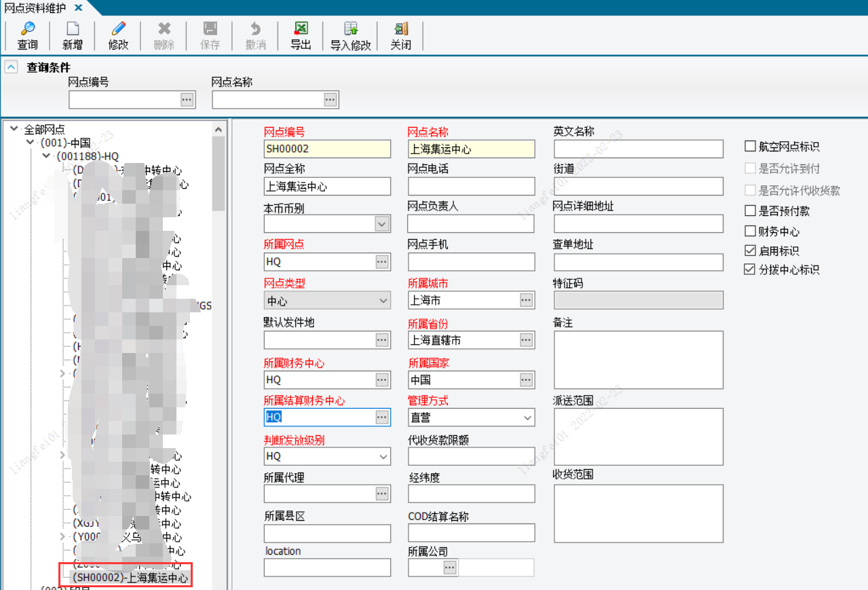
Task: Collapse the 查询条件 panel chevron
Action: point(11,67)
